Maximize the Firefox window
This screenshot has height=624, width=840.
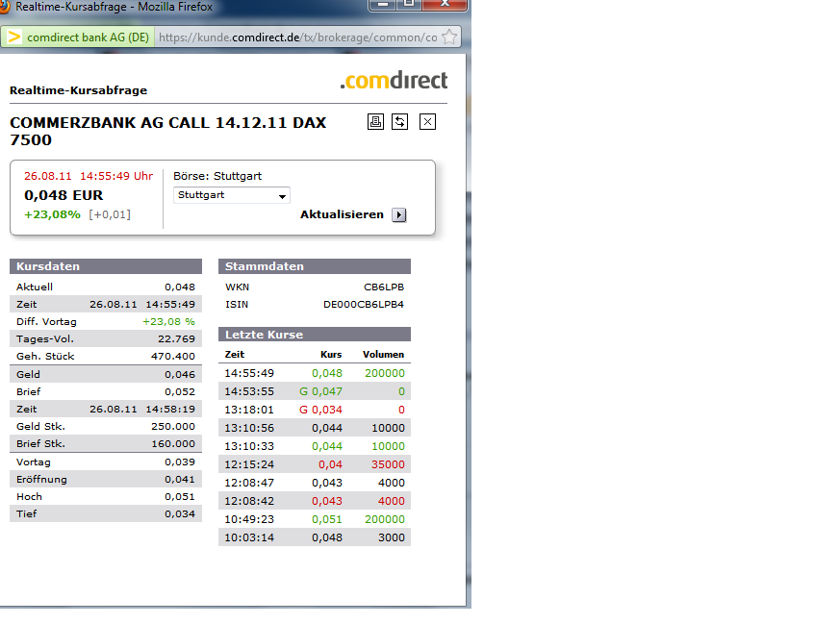(408, 6)
